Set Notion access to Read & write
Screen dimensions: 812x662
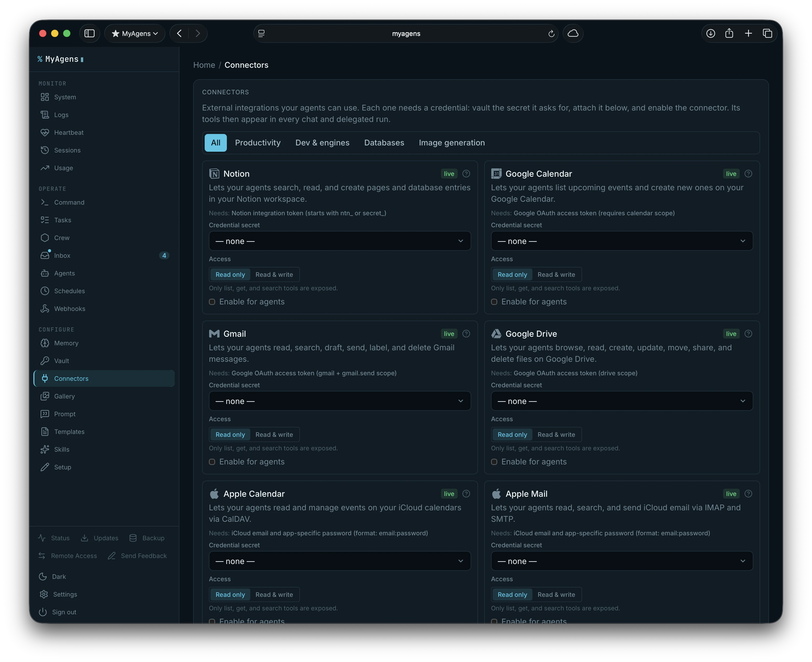274,274
